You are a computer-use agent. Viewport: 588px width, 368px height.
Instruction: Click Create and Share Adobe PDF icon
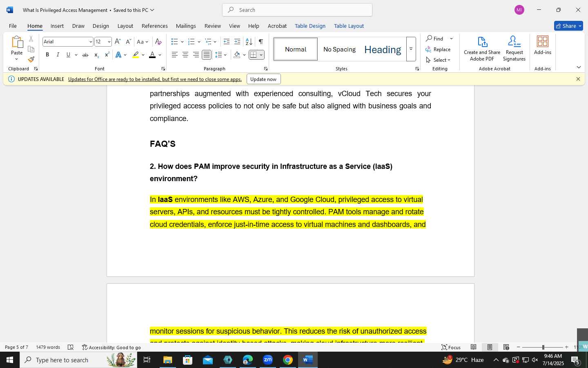point(482,48)
